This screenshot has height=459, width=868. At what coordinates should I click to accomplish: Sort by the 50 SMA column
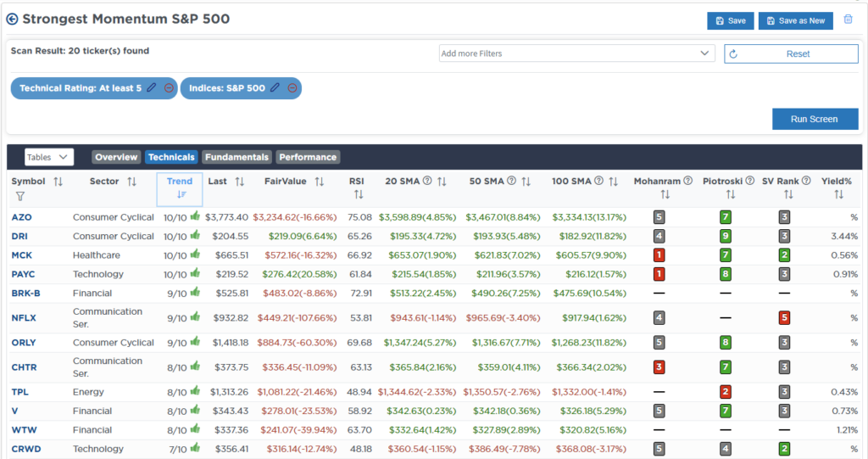coord(526,182)
